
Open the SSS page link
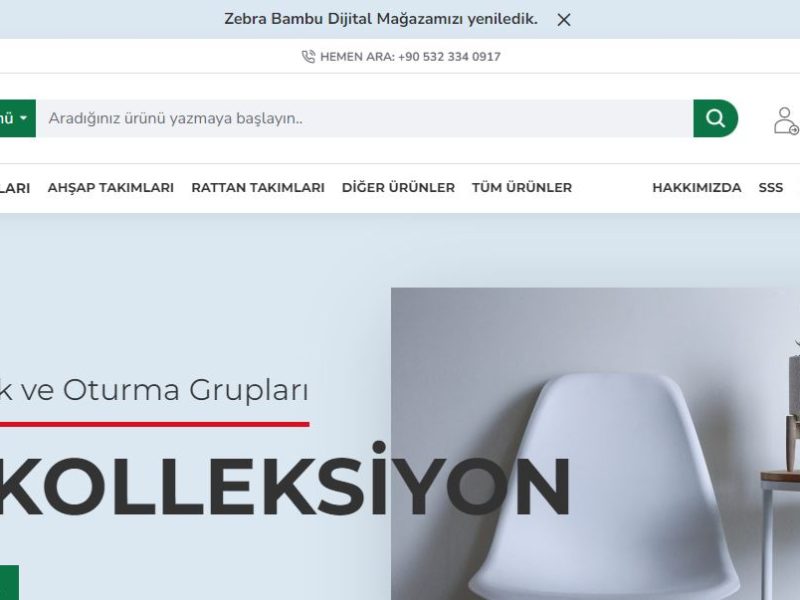[770, 188]
